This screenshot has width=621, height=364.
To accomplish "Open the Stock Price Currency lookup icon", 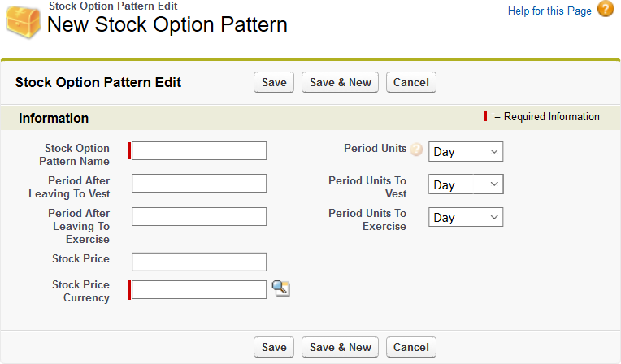I will click(280, 288).
